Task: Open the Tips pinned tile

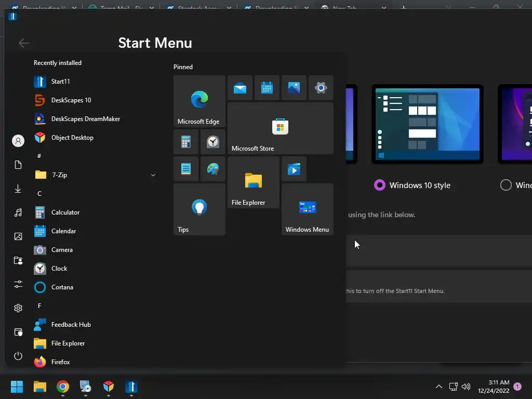Action: 199,209
